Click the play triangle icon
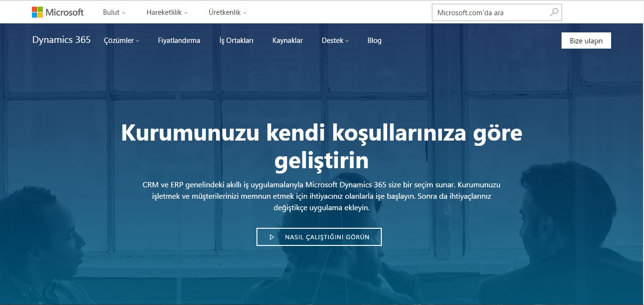The height and width of the screenshot is (305, 644). [272, 237]
